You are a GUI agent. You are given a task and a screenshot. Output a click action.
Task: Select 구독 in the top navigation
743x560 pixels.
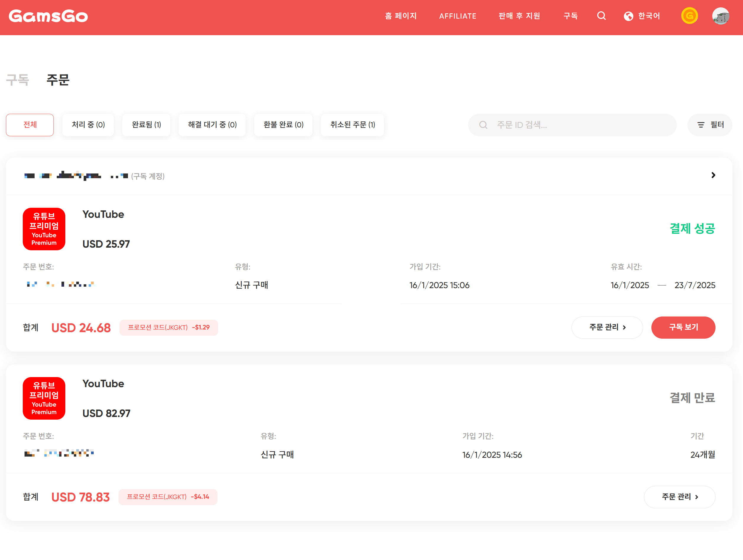coord(570,16)
